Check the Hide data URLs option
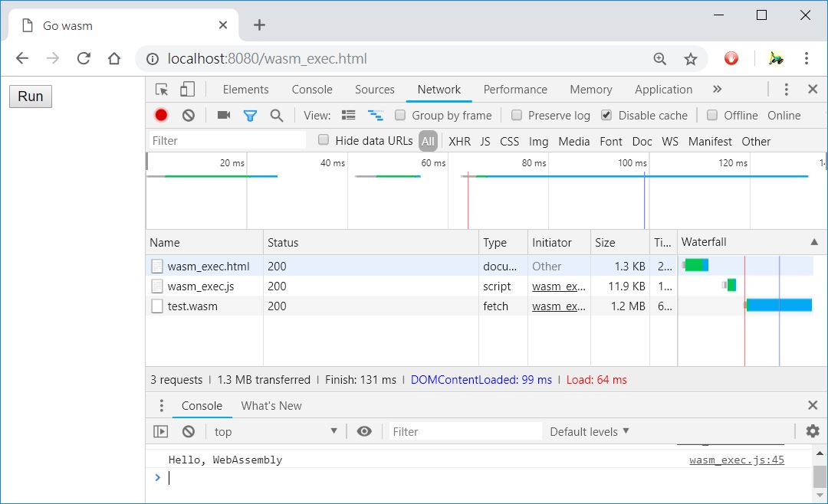 324,140
